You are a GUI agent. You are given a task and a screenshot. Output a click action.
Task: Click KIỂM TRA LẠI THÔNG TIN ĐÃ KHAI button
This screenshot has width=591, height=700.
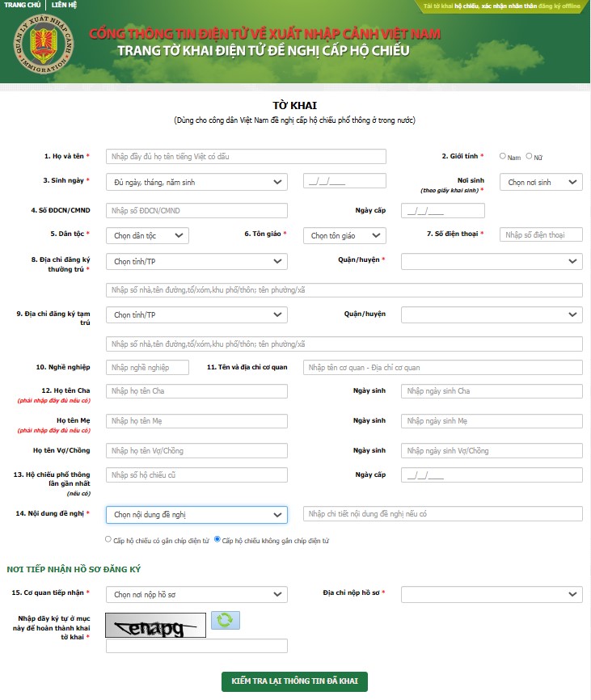point(294,681)
